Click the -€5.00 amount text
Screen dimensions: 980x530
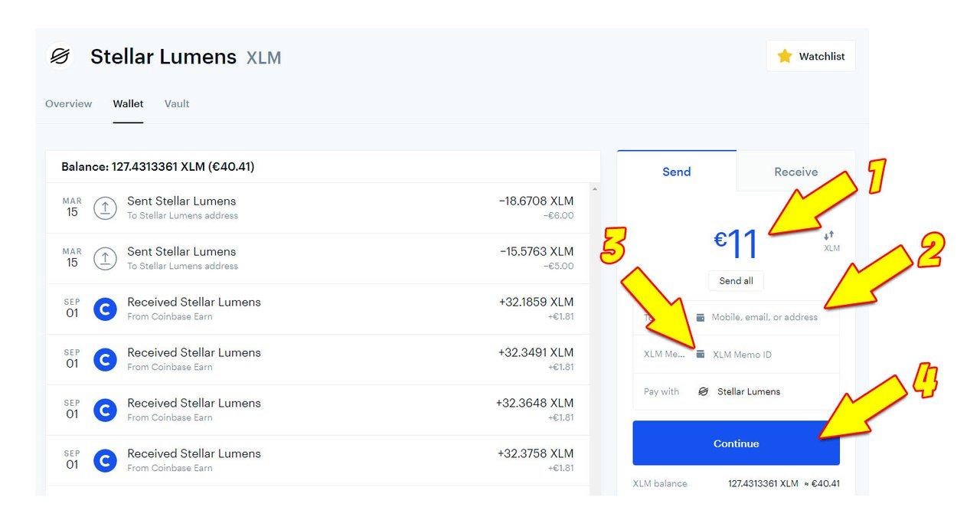pos(560,266)
